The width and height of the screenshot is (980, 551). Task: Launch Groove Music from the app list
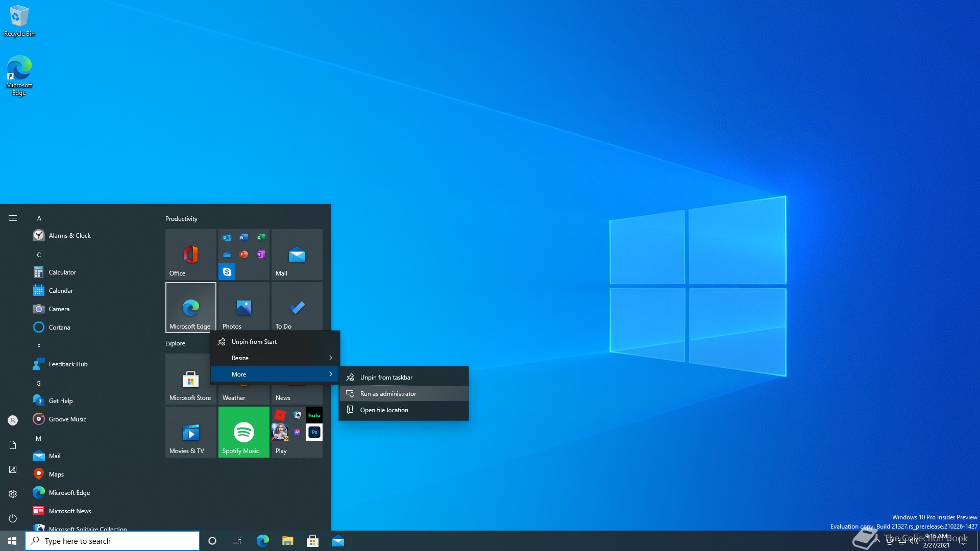pos(92,419)
